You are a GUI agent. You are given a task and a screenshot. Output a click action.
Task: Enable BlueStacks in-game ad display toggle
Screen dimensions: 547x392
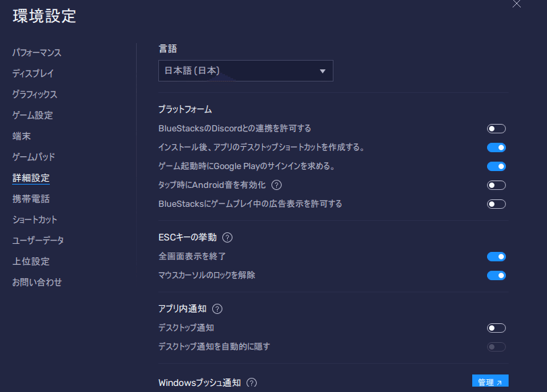(496, 204)
